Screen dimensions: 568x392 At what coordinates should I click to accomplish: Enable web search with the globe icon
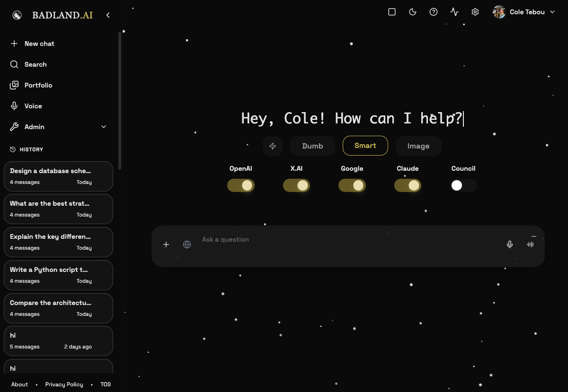point(187,244)
